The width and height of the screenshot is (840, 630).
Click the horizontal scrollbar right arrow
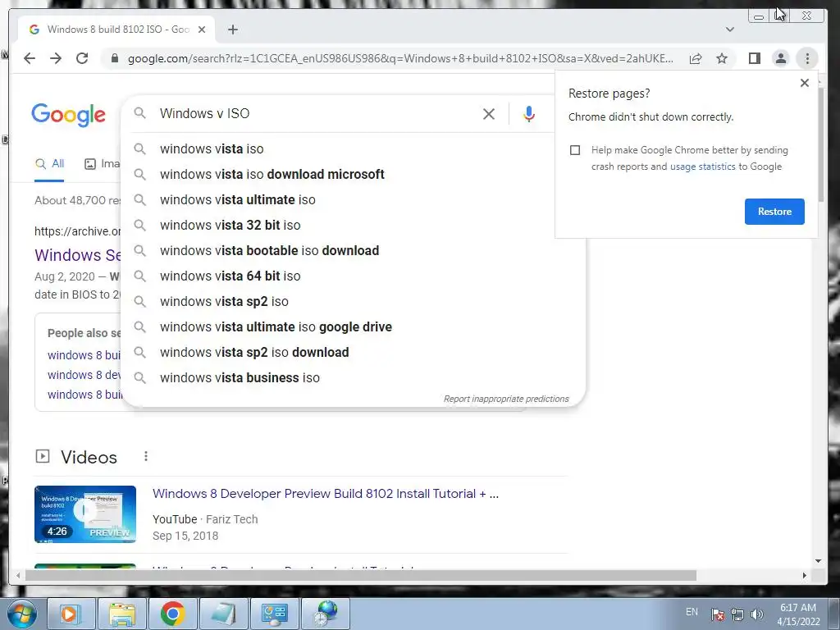coord(804,575)
